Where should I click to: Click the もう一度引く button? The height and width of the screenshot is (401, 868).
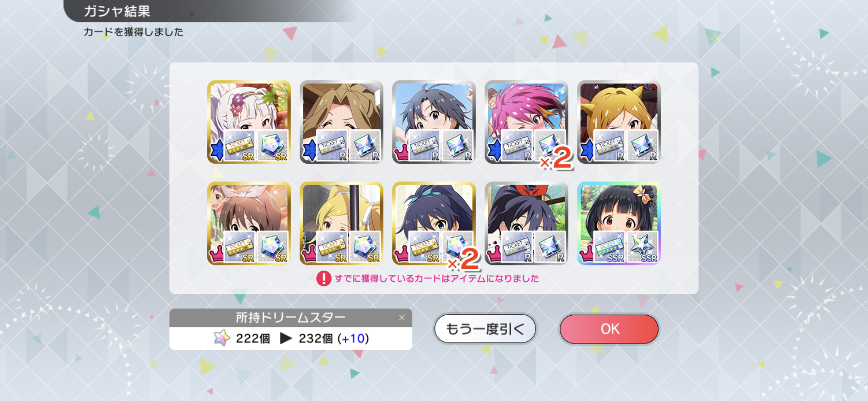[x=485, y=329]
